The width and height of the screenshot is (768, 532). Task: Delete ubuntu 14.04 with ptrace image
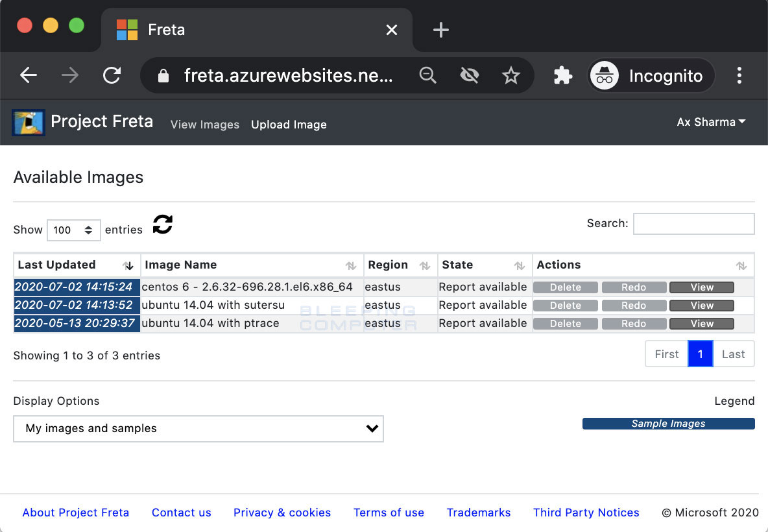click(565, 324)
